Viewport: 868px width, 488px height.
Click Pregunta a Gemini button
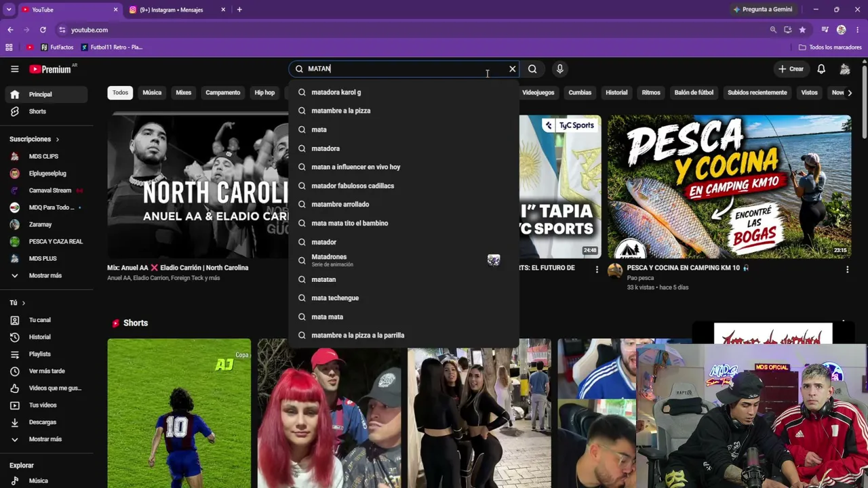pyautogui.click(x=762, y=9)
